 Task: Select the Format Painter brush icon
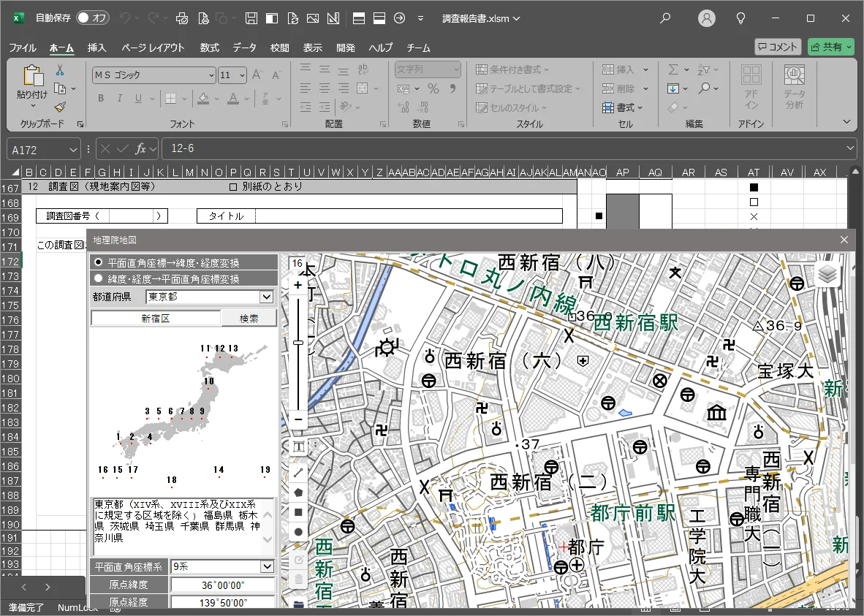click(60, 107)
